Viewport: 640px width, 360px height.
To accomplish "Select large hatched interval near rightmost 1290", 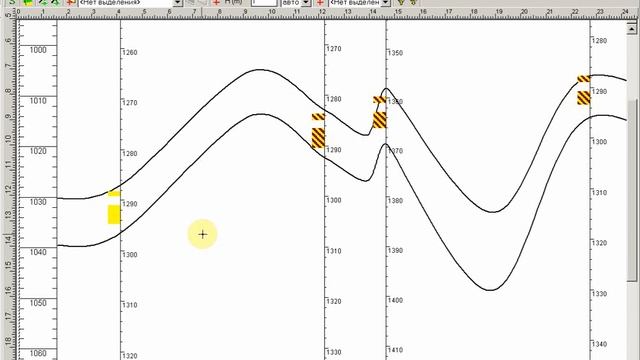I will click(584, 98).
